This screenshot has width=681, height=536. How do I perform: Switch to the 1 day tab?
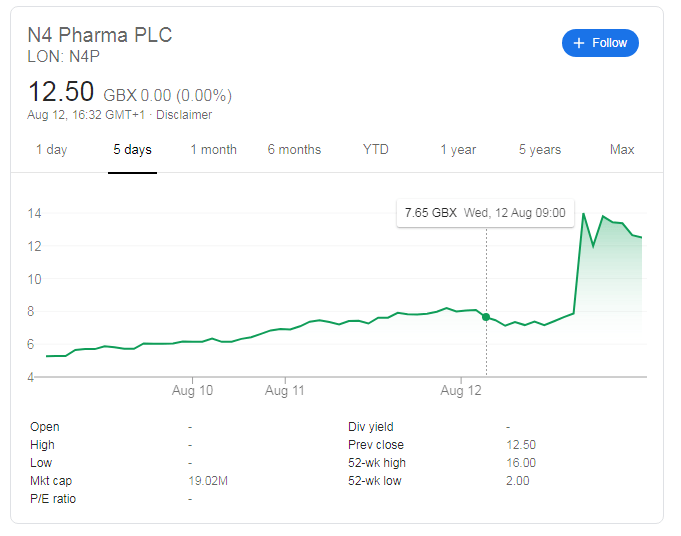pyautogui.click(x=52, y=150)
